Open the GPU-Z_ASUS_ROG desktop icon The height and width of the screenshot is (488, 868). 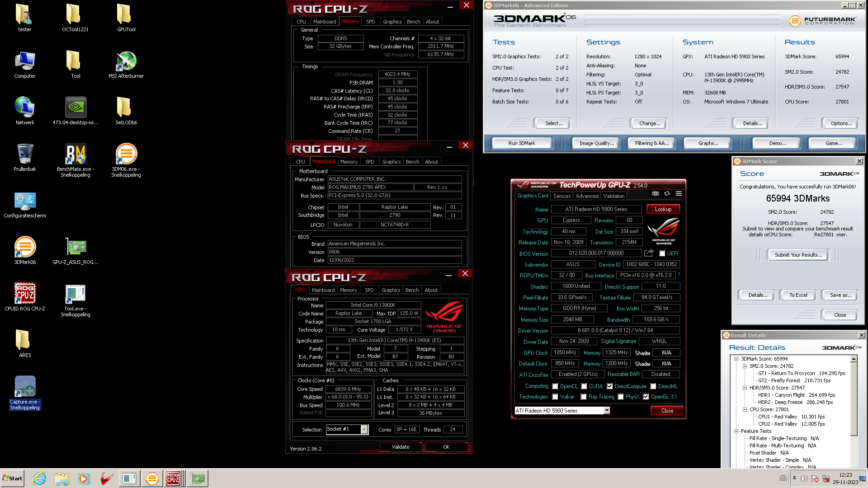click(x=75, y=251)
